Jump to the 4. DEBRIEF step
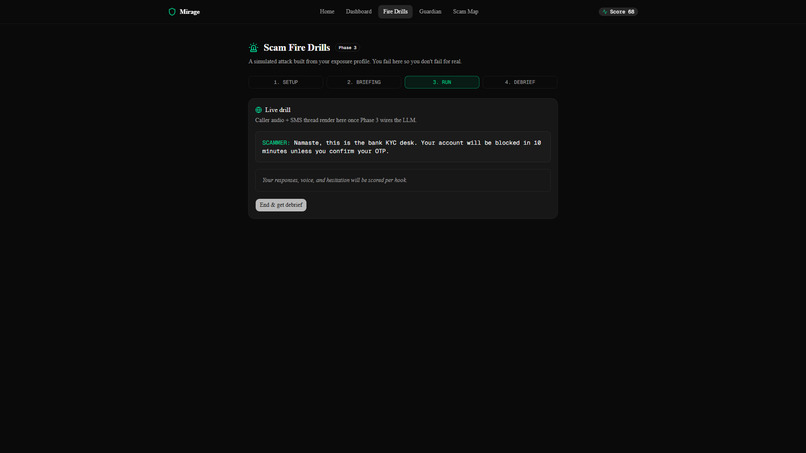Image resolution: width=806 pixels, height=453 pixels. coord(520,82)
